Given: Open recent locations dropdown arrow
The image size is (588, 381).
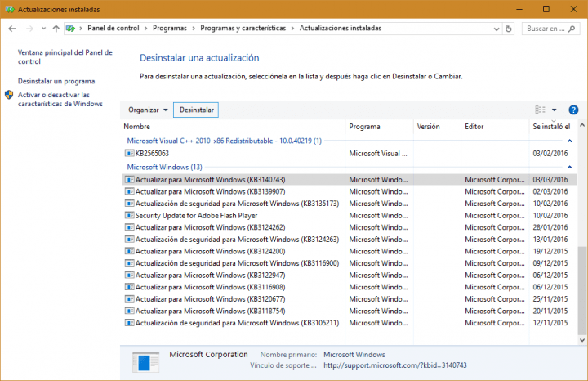Looking at the screenshot, I should pos(44,29).
